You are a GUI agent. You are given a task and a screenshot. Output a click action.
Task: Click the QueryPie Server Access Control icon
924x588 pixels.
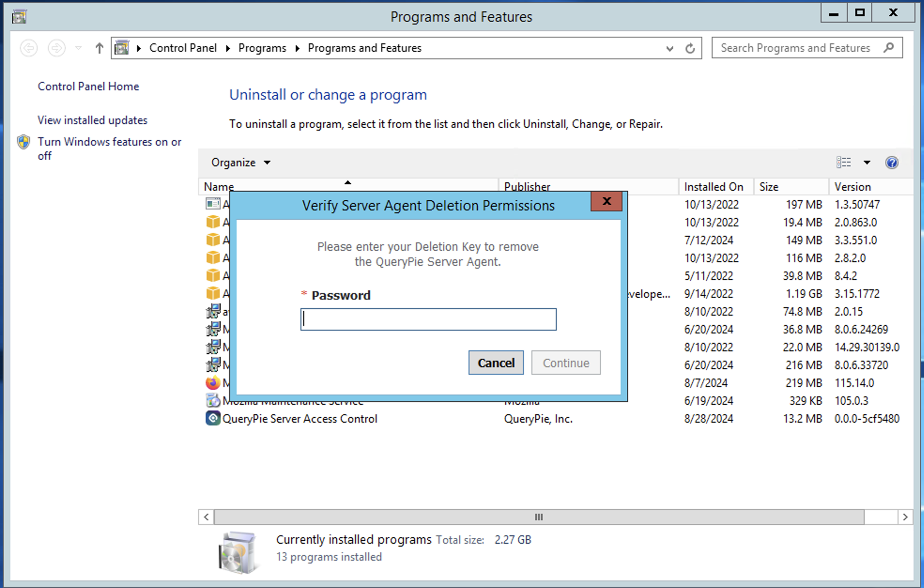coord(213,418)
